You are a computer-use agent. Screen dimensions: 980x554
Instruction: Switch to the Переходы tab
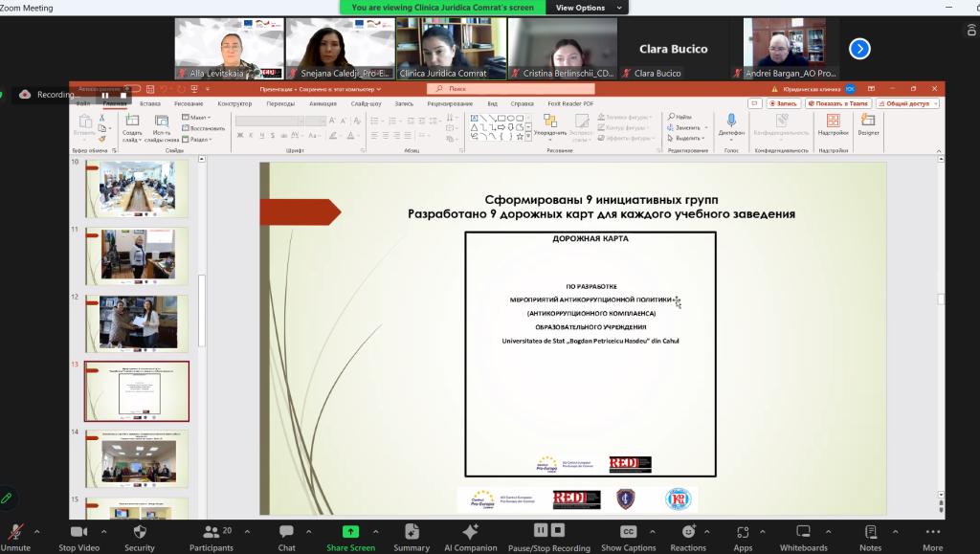[280, 103]
